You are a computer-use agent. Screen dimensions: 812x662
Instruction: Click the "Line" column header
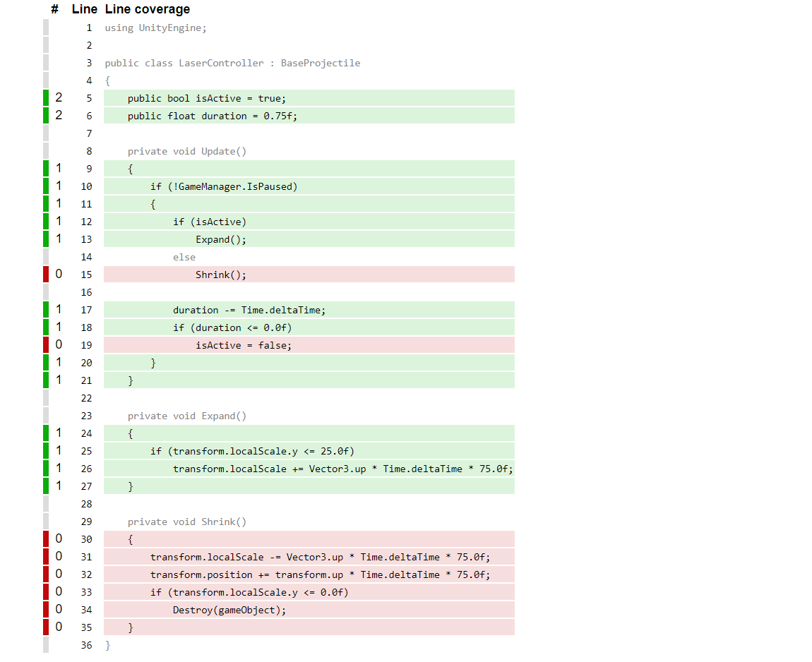[84, 9]
